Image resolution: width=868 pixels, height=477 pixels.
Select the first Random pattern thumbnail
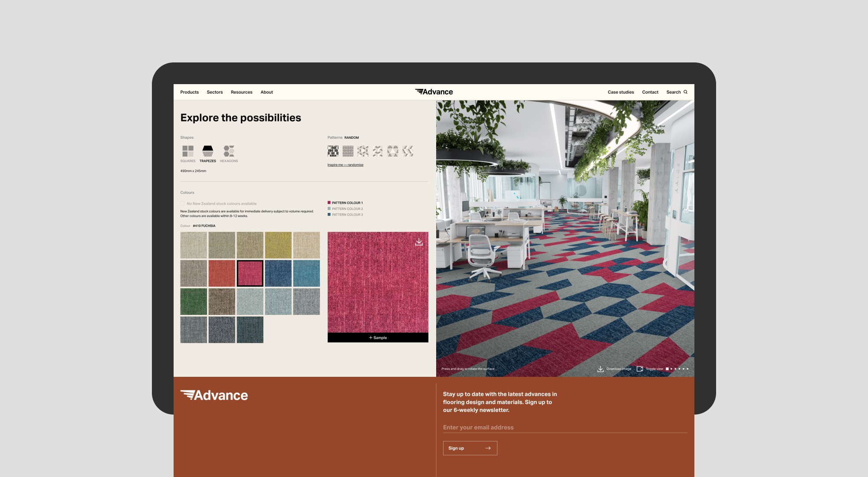pos(333,151)
